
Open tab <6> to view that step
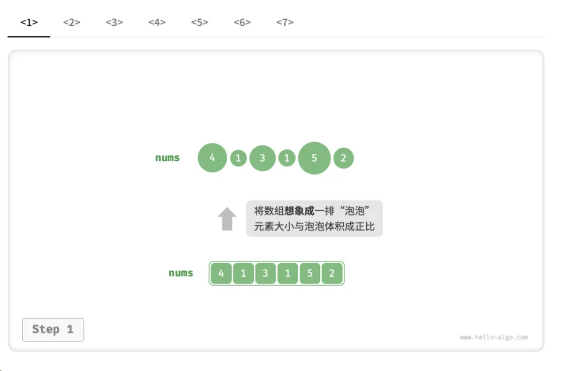tap(242, 23)
